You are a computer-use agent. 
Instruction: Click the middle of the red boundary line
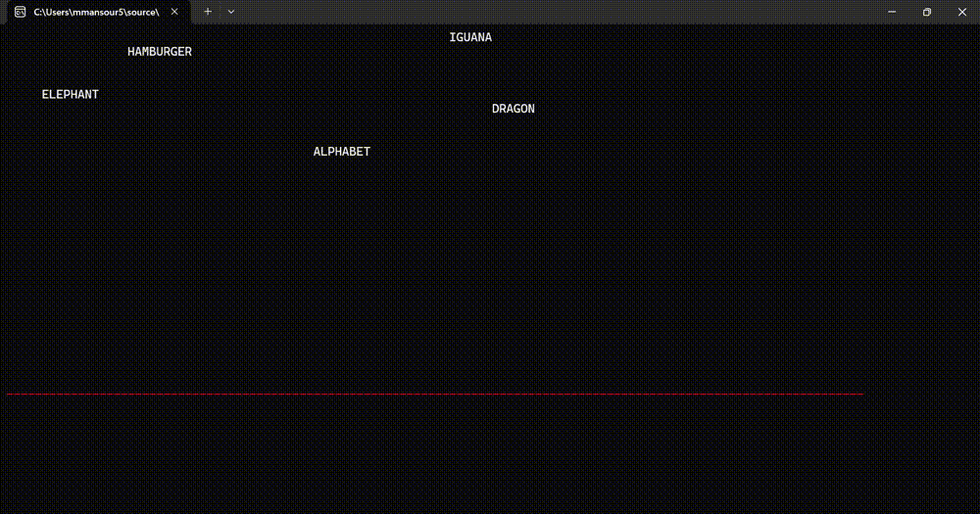pyautogui.click(x=435, y=395)
